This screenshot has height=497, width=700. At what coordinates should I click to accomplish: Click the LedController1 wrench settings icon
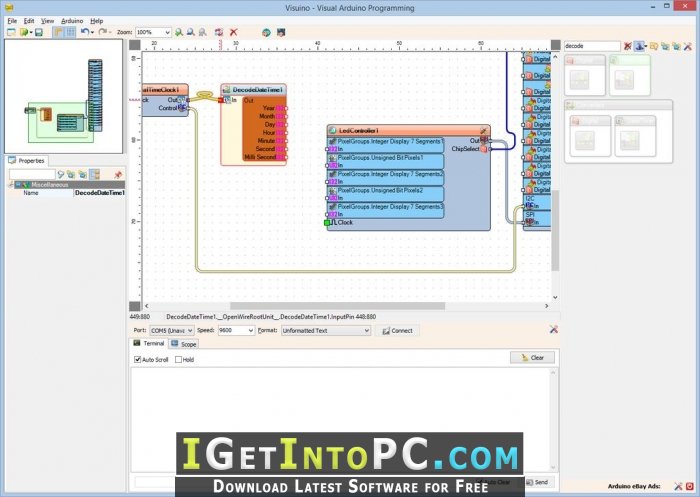click(483, 130)
